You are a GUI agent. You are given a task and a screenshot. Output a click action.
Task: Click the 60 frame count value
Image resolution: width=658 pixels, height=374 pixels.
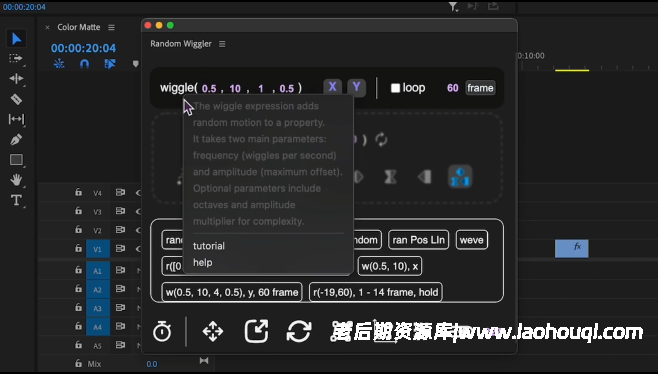(452, 88)
